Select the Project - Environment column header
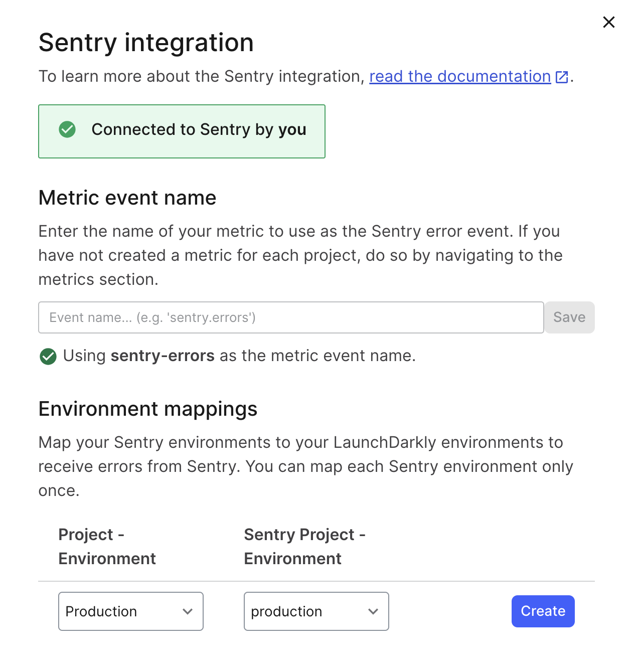The height and width of the screenshot is (672, 633). click(x=107, y=546)
